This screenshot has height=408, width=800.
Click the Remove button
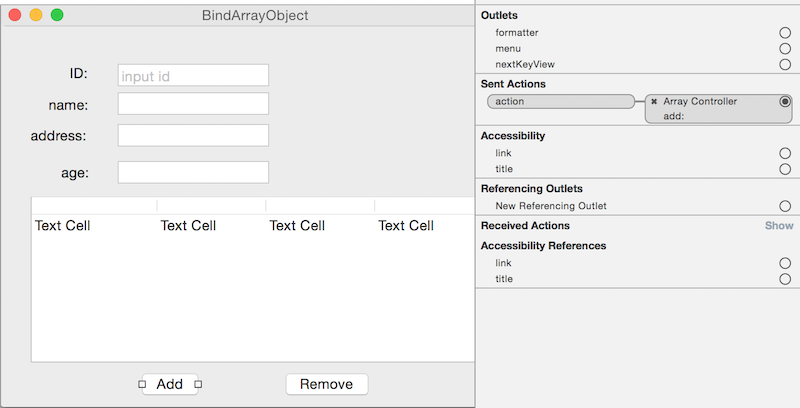click(327, 384)
